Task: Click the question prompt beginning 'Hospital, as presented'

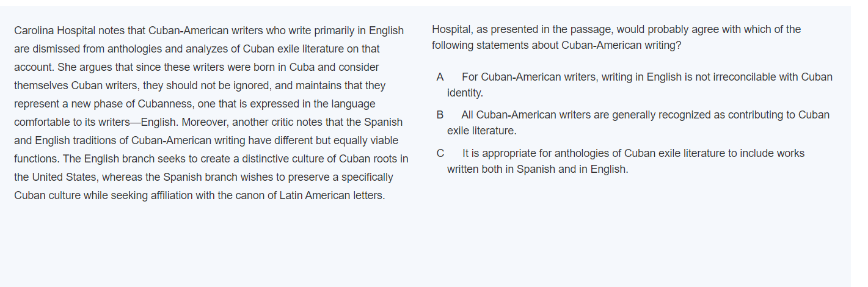Action: point(616,29)
